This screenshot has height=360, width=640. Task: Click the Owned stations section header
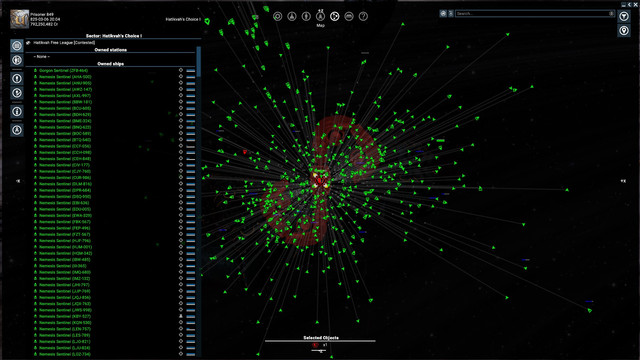tap(111, 50)
